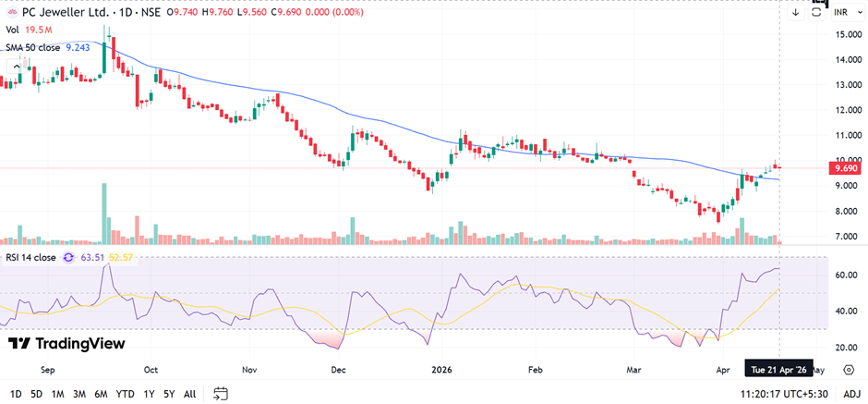The height and width of the screenshot is (404, 868).
Task: Click the maximize chart frame icon
Action: click(817, 13)
